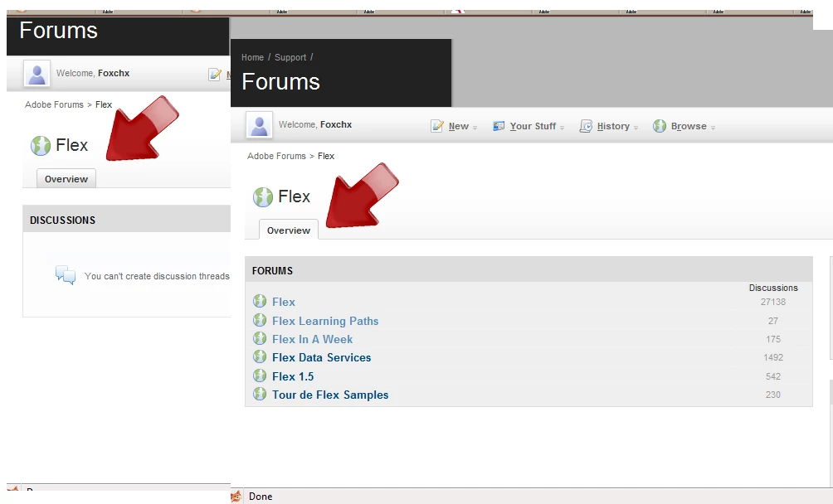Screen dimensions: 833x504
Task: Open the New menu label
Action: click(459, 126)
